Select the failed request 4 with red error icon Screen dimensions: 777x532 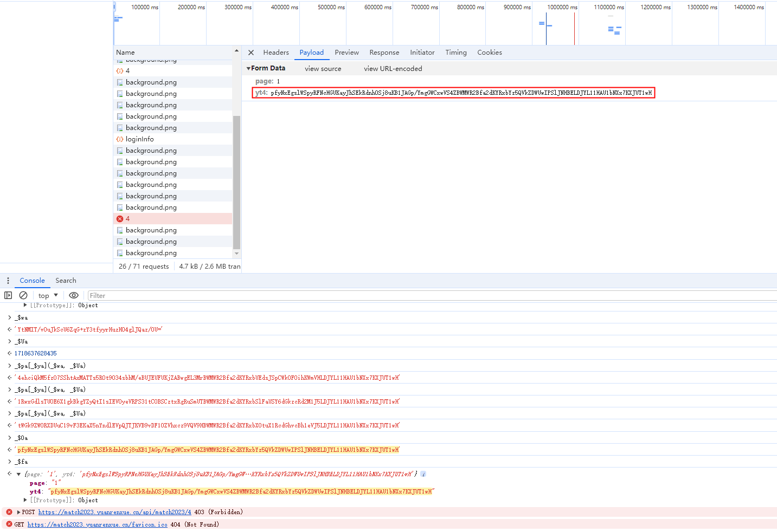tap(173, 219)
